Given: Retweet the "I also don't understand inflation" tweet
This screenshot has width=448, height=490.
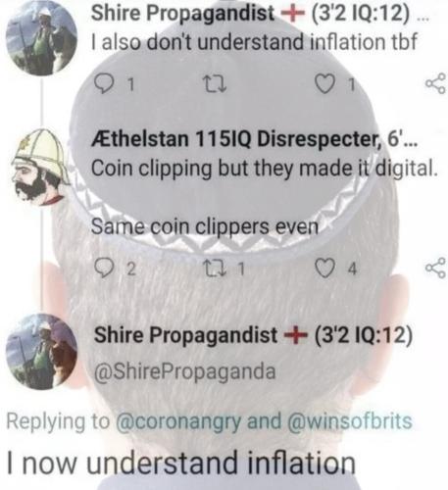Looking at the screenshot, I should [x=215, y=84].
